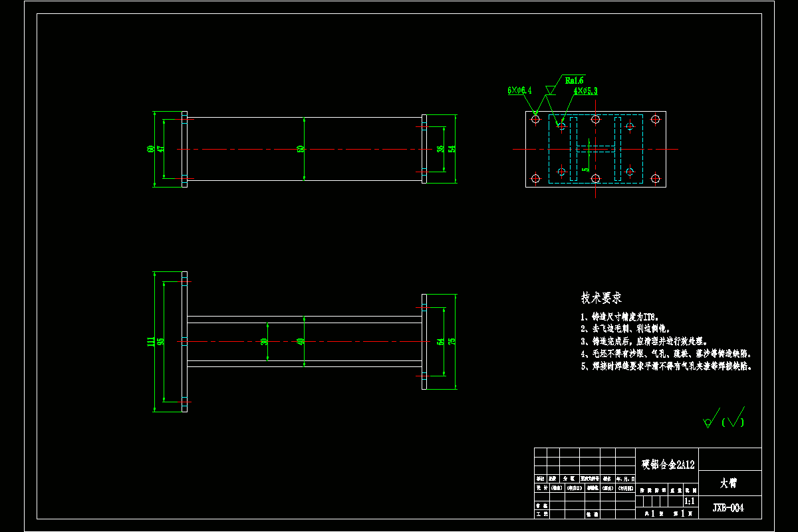Click the '54' dimension at right flange

click(452, 149)
